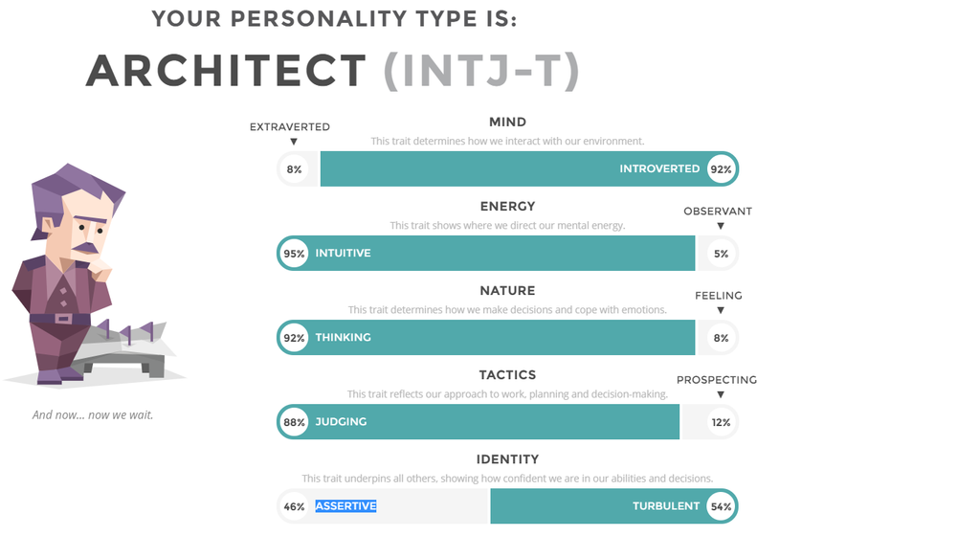The width and height of the screenshot is (980, 536).
Task: Select the Identity trait heading
Action: 507,458
